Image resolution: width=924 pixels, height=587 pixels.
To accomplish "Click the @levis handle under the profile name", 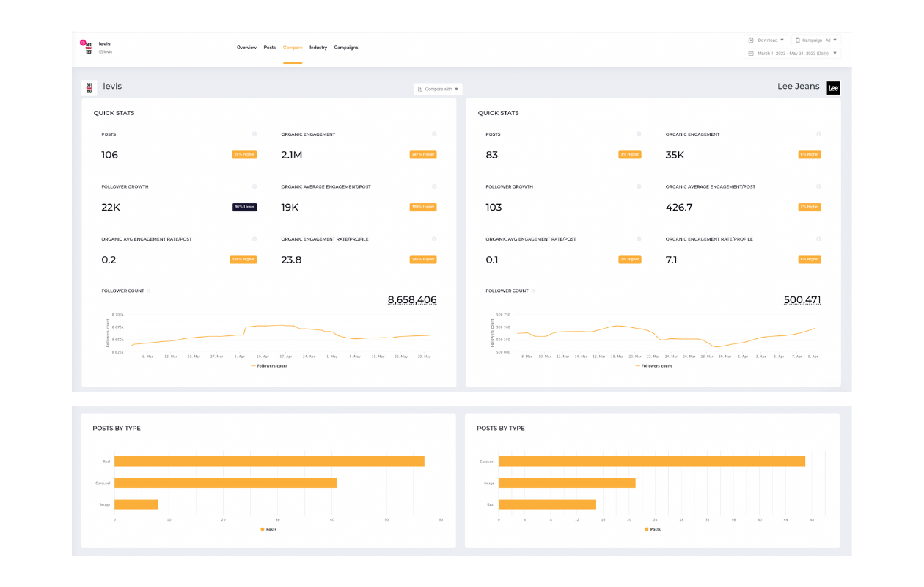I will (x=106, y=51).
